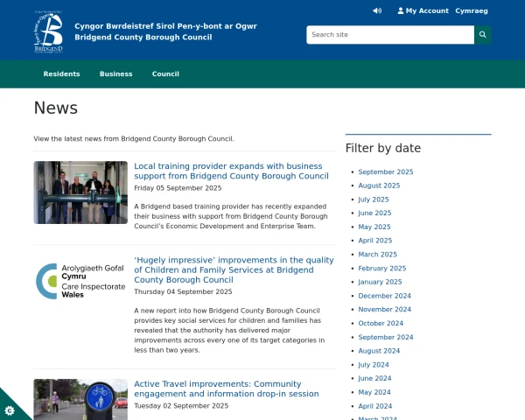Filter news by June 2025
Screen dimensions: 525x420
pyautogui.click(x=374, y=213)
